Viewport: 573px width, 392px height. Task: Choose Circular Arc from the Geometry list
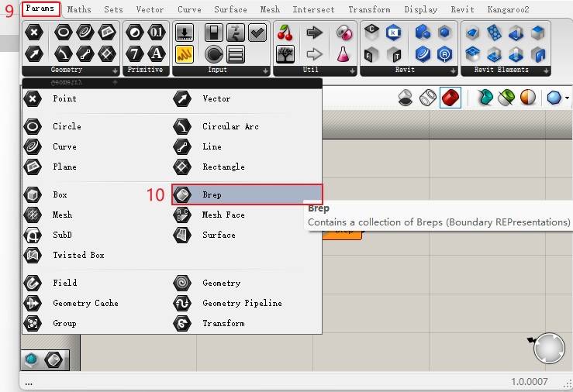click(x=247, y=126)
